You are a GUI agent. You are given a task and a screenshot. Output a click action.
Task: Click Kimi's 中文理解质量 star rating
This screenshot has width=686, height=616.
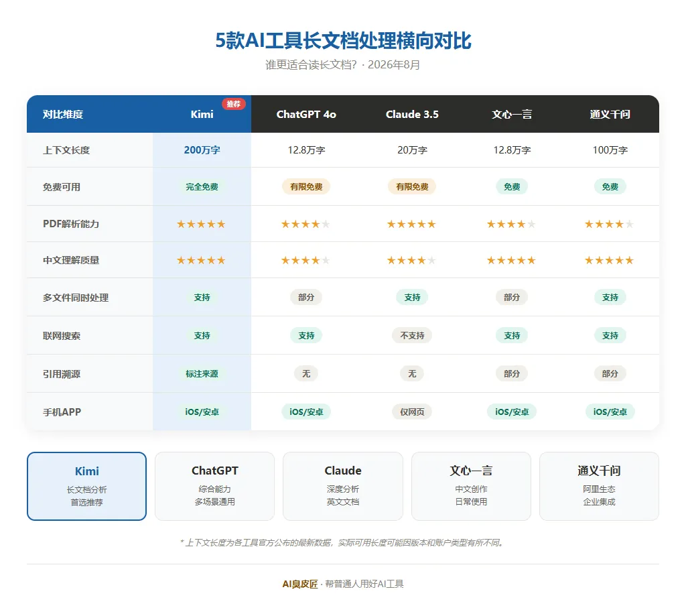pyautogui.click(x=201, y=261)
